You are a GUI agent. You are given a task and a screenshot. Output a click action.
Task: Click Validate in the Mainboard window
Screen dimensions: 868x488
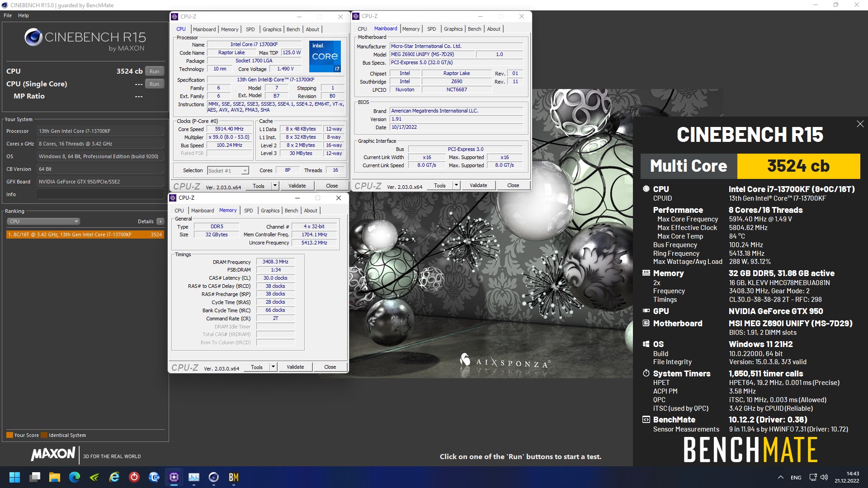[478, 185]
